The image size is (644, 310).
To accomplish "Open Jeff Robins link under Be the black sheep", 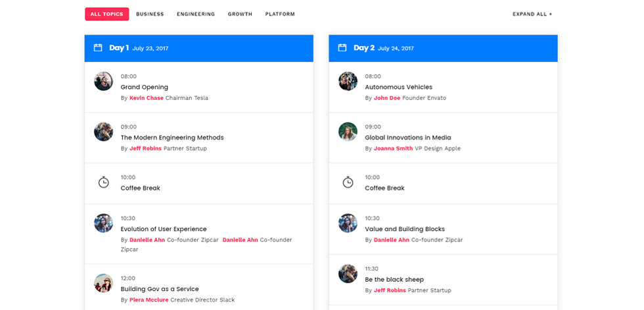I will point(390,291).
